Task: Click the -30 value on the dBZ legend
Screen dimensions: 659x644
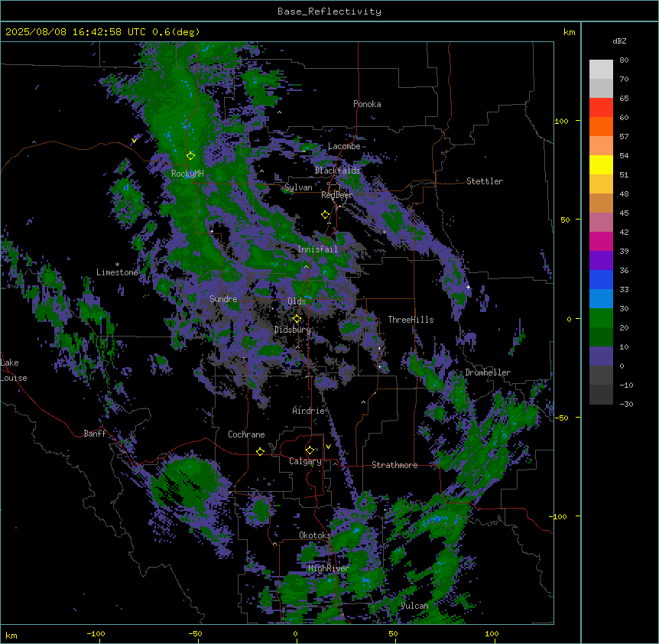Action: 626,405
